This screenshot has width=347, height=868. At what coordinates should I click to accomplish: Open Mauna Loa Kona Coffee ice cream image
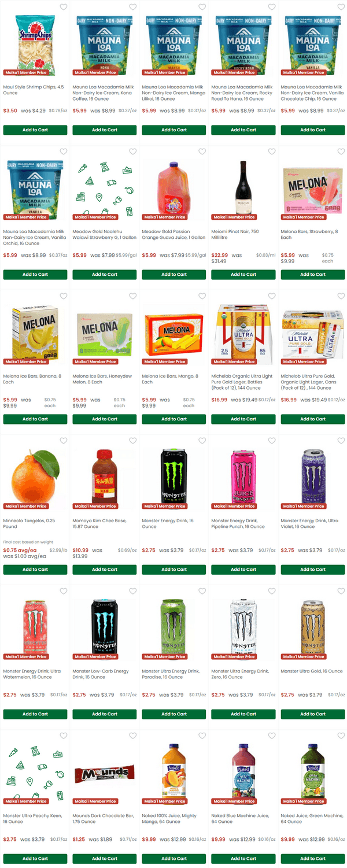coord(105,43)
